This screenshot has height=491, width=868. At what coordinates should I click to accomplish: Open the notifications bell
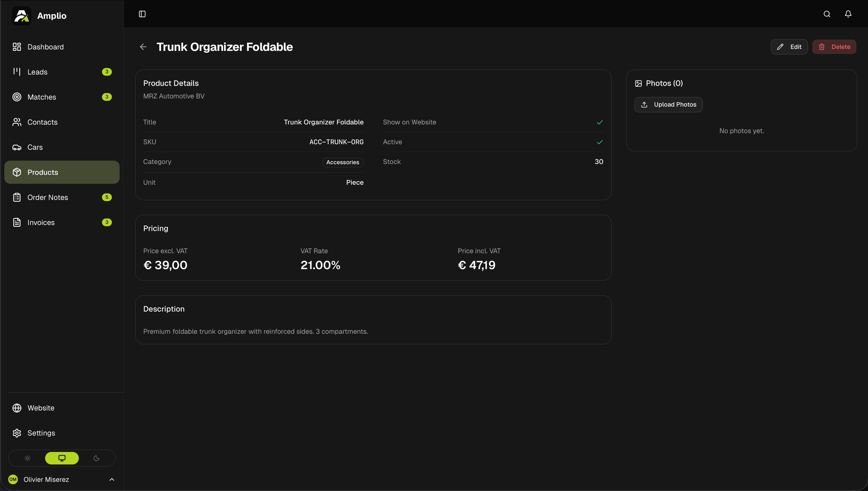point(848,14)
